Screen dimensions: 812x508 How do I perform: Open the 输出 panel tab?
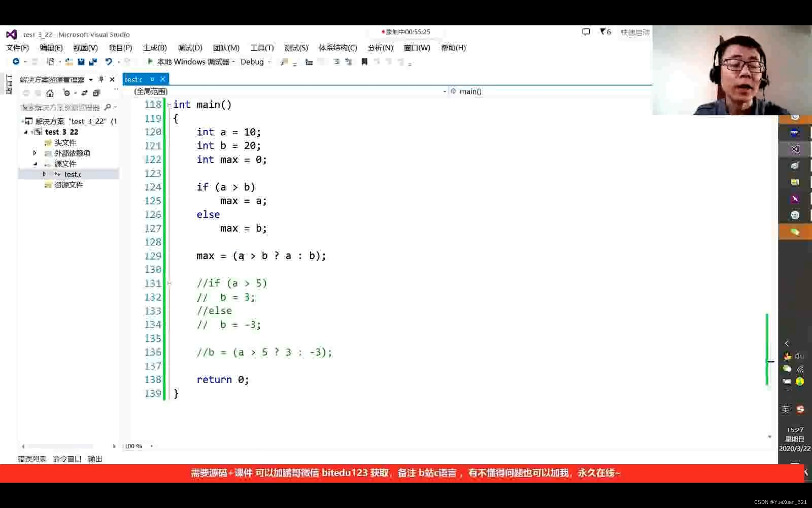(95, 459)
